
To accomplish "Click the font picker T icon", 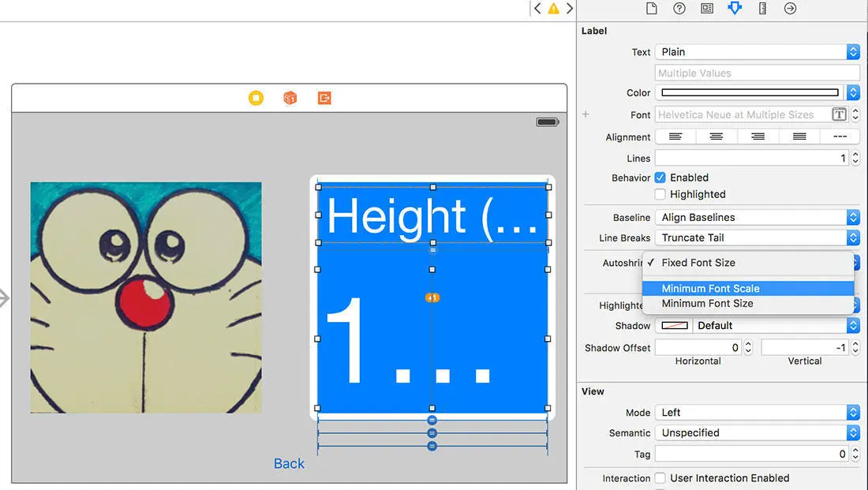I will tap(840, 114).
